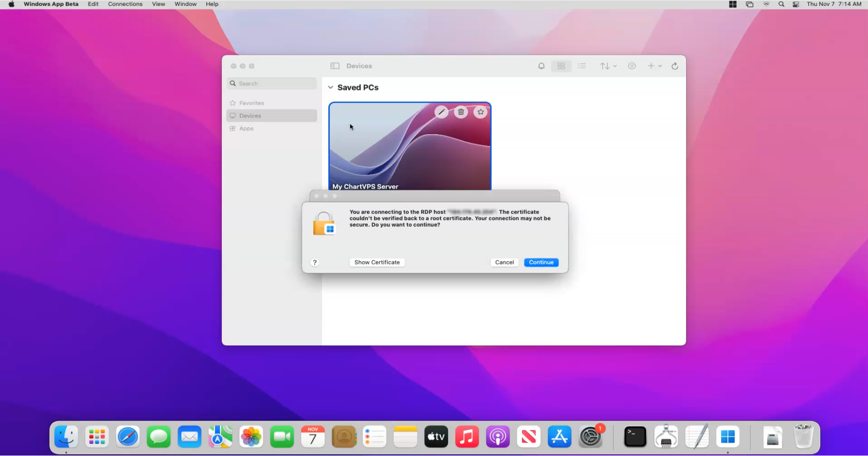Image resolution: width=868 pixels, height=456 pixels.
Task: Open the View menu
Action: coord(158,4)
